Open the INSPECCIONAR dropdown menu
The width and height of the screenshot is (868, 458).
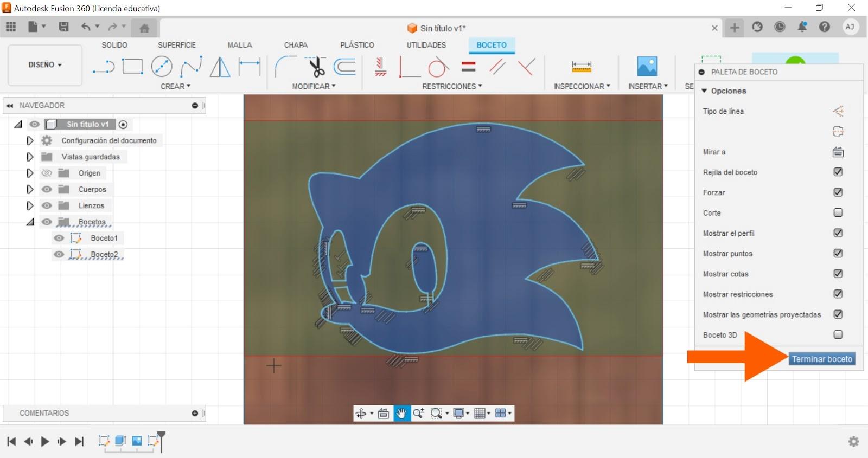point(582,86)
